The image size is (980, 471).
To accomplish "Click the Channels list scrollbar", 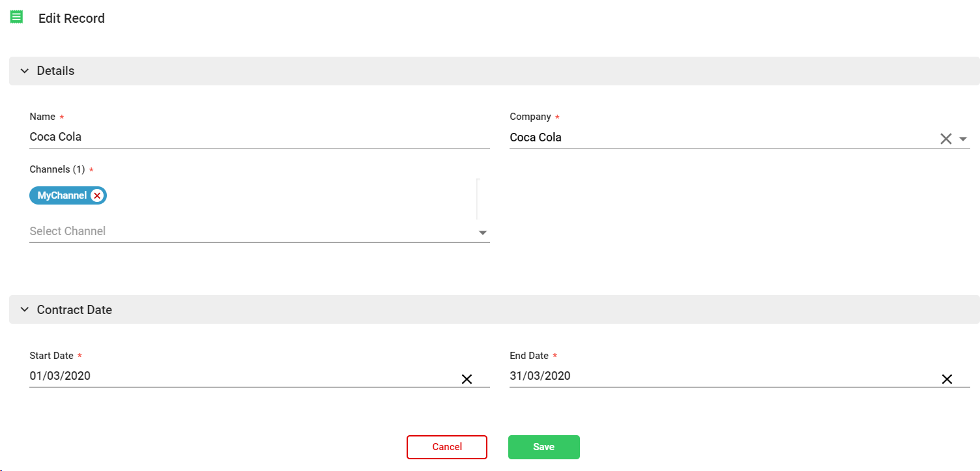I will [x=478, y=199].
